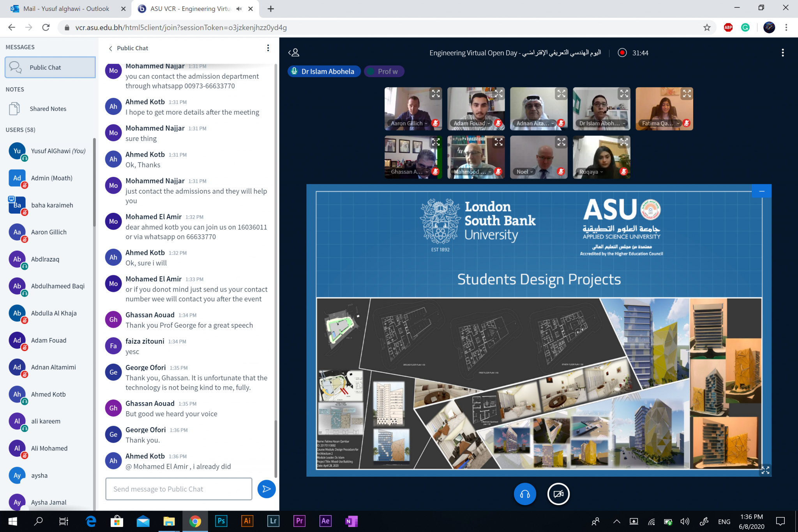The image size is (798, 532).
Task: Reload the page
Action: [46, 27]
